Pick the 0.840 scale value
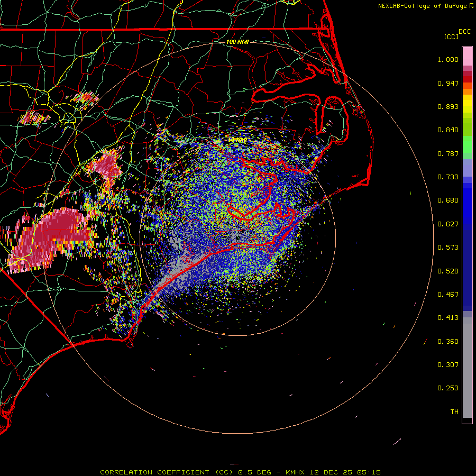 click(x=448, y=130)
